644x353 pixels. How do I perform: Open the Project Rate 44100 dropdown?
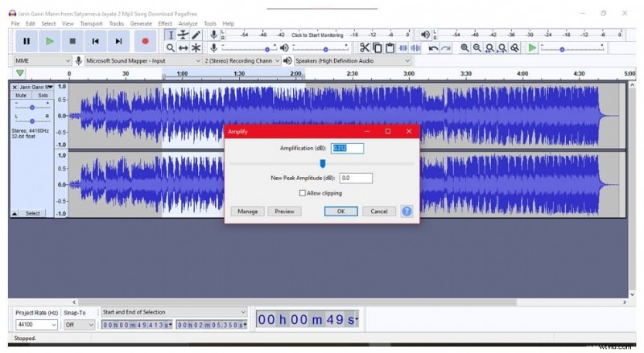pos(36,325)
